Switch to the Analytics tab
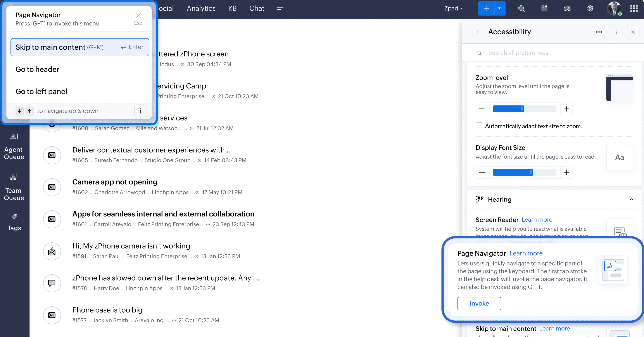The width and height of the screenshot is (644, 337). [x=201, y=9]
